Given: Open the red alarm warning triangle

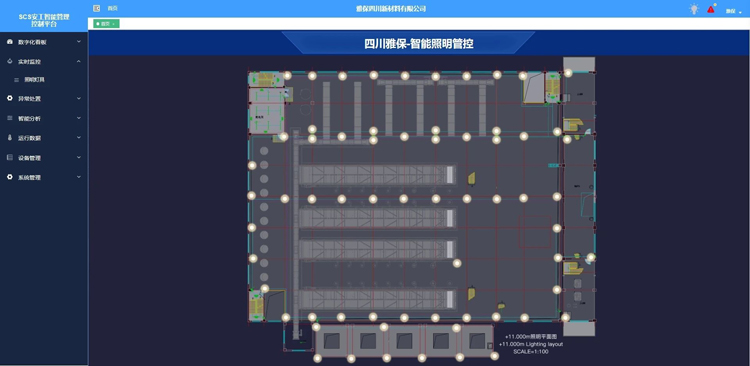Looking at the screenshot, I should (711, 9).
